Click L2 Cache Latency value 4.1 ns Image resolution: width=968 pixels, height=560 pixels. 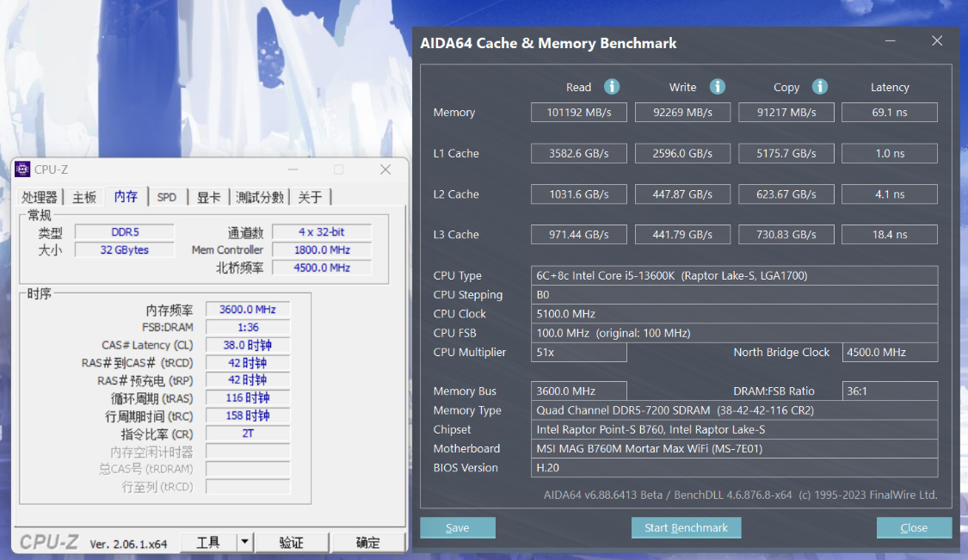890,194
